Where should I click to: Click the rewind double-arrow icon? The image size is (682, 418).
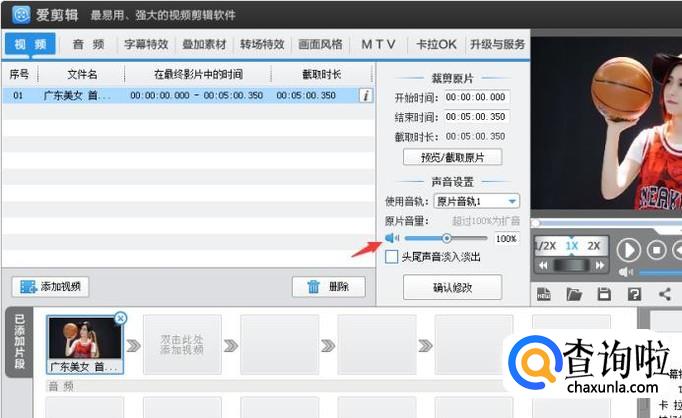coord(543,265)
